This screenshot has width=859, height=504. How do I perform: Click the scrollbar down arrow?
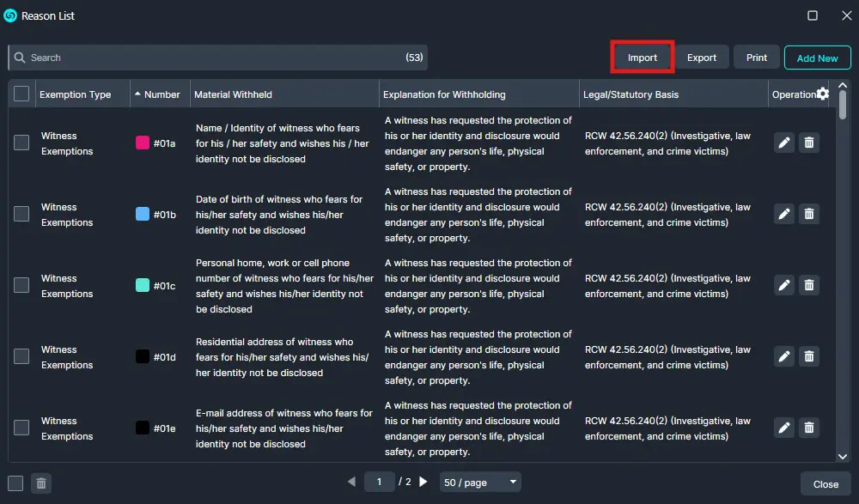point(843,457)
